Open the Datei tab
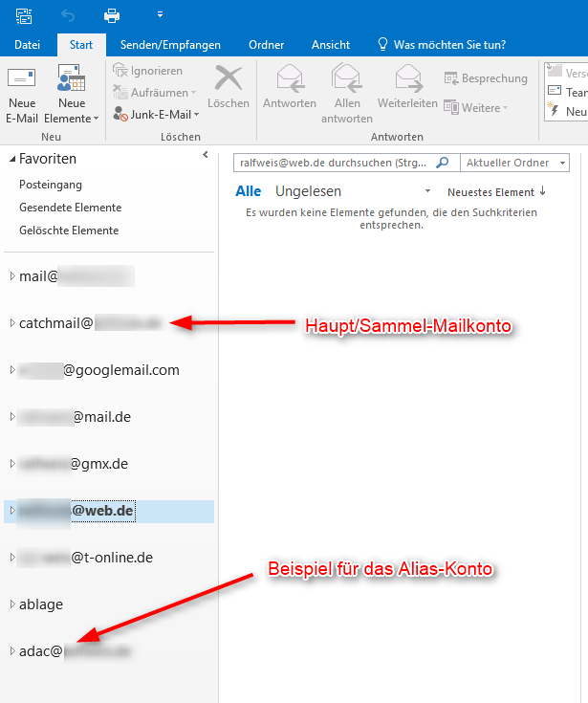Viewport: 588px width, 703px height. click(x=28, y=45)
